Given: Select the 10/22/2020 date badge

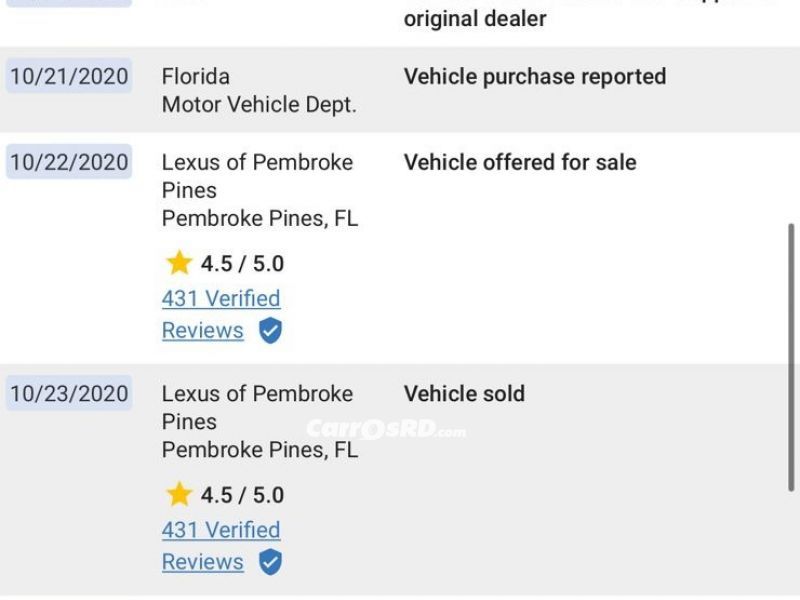Looking at the screenshot, I should tap(69, 162).
